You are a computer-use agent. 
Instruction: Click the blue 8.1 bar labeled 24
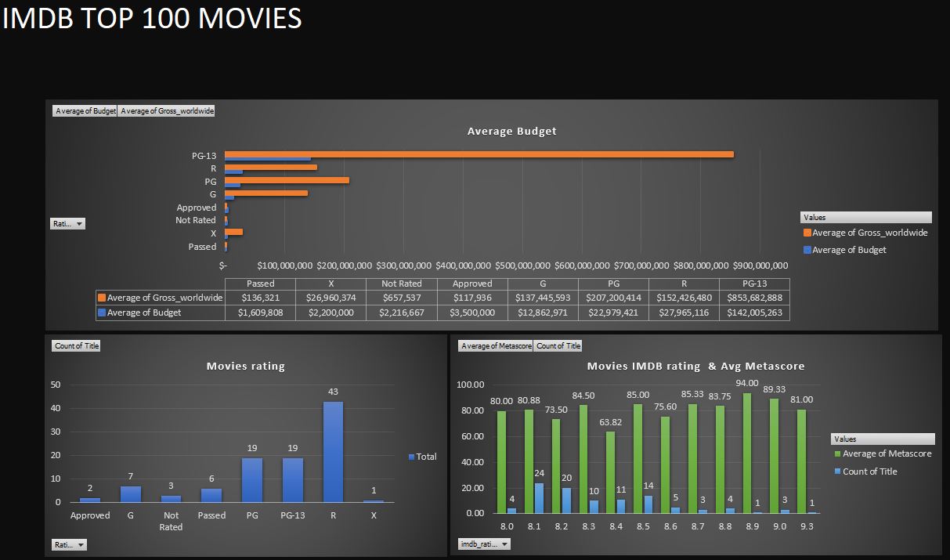(x=539, y=498)
